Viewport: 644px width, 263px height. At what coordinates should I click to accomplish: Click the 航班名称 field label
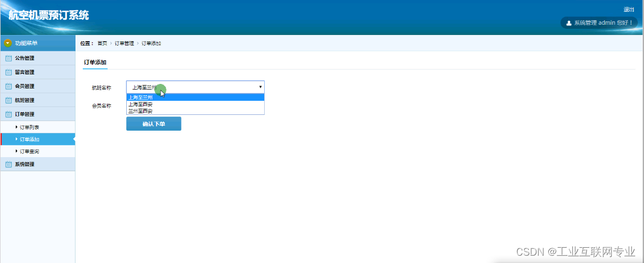pyautogui.click(x=101, y=87)
